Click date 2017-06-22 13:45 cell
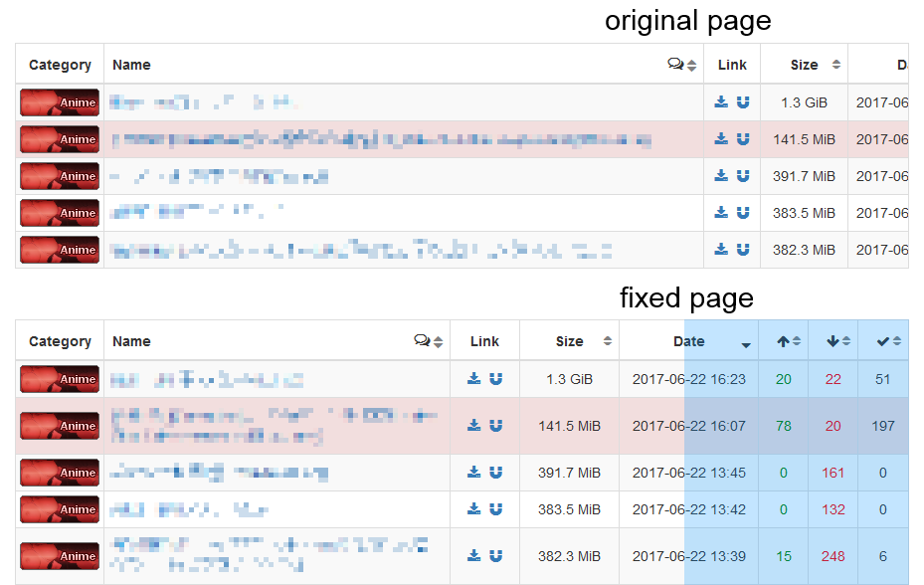The height and width of the screenshot is (585, 924). [x=689, y=473]
